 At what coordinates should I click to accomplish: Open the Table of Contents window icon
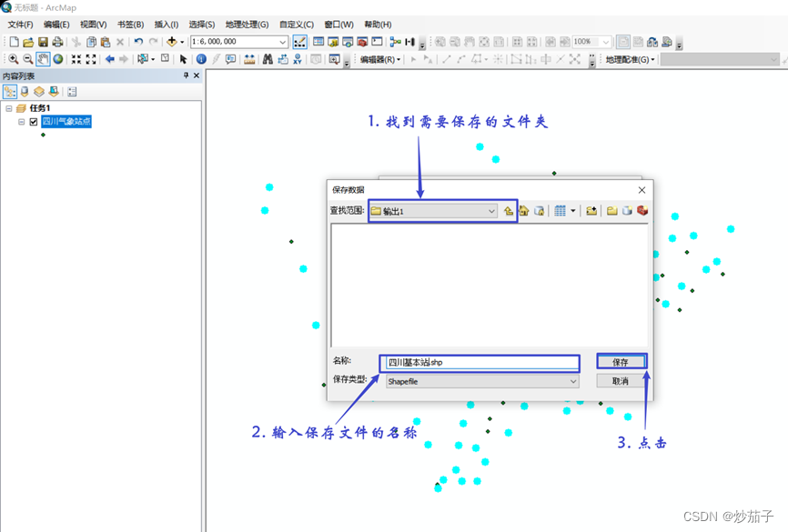[318, 42]
